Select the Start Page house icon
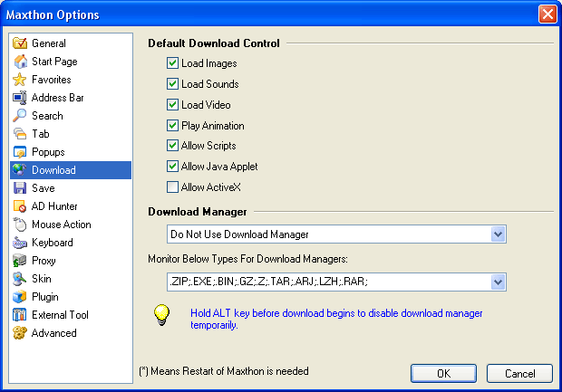The width and height of the screenshot is (562, 392). coord(20,62)
